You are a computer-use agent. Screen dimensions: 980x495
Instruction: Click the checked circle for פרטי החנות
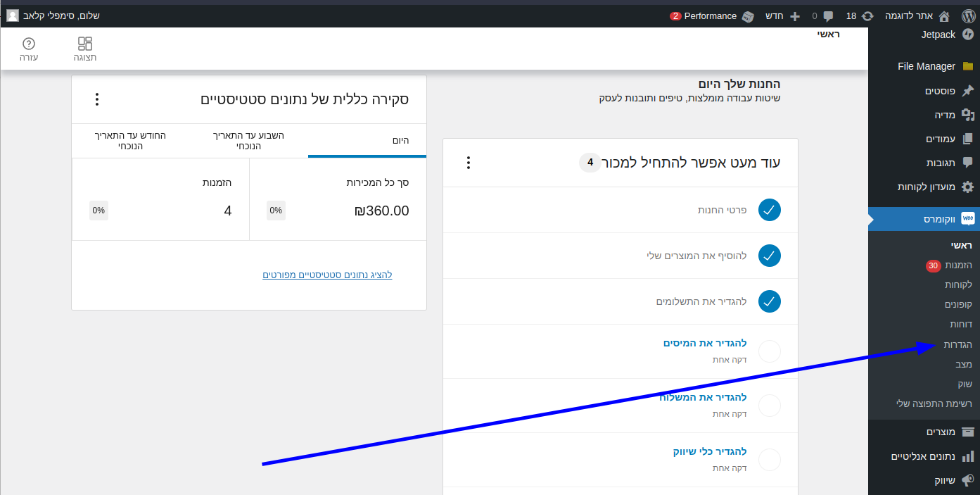point(770,210)
